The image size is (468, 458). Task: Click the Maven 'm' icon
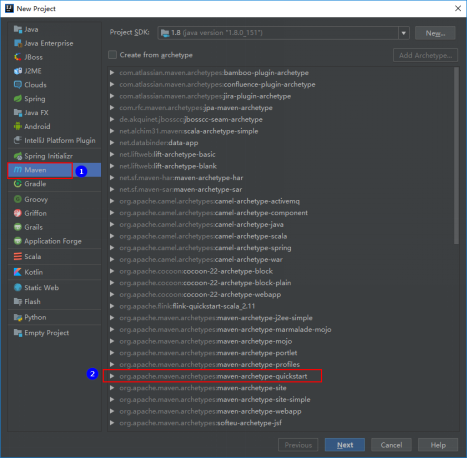pos(18,170)
